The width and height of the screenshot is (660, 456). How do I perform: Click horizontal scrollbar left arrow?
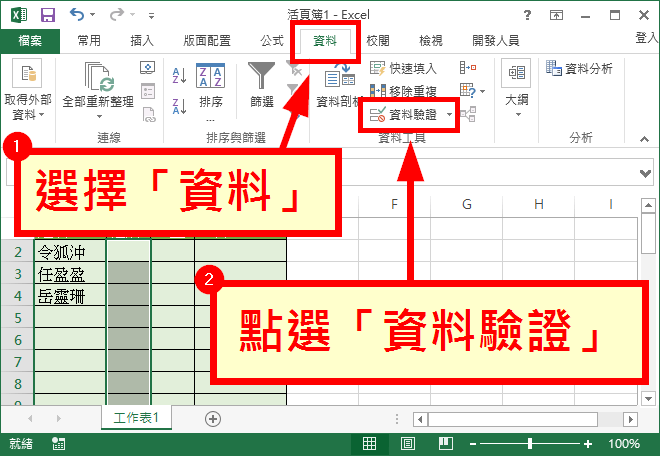420,419
